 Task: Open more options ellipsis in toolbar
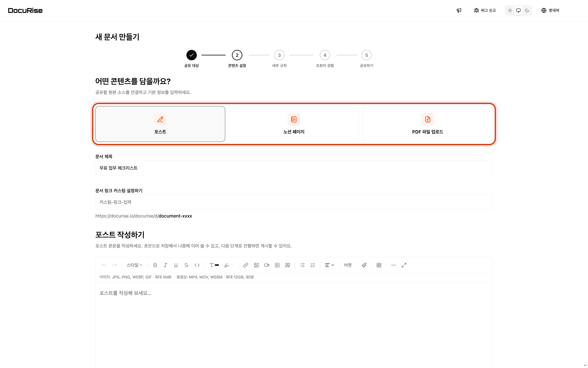pyautogui.click(x=393, y=265)
